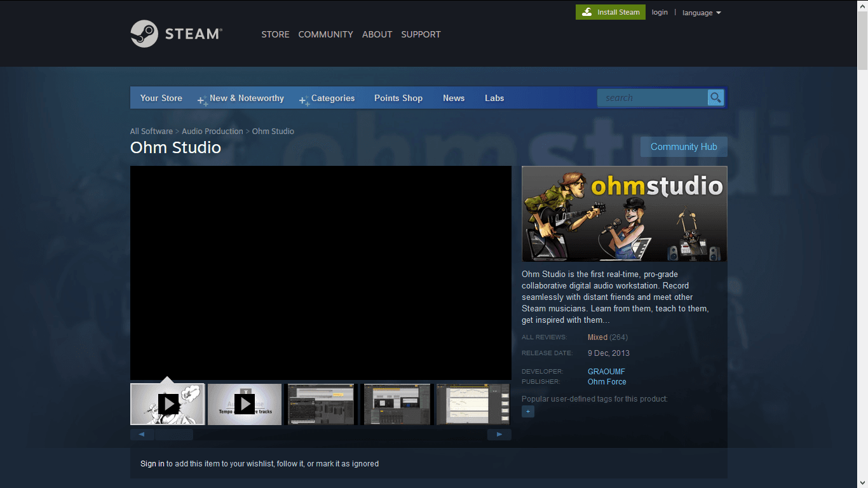Screen dimensions: 868x488
Task: Open the Your Store tab
Action: (x=161, y=98)
